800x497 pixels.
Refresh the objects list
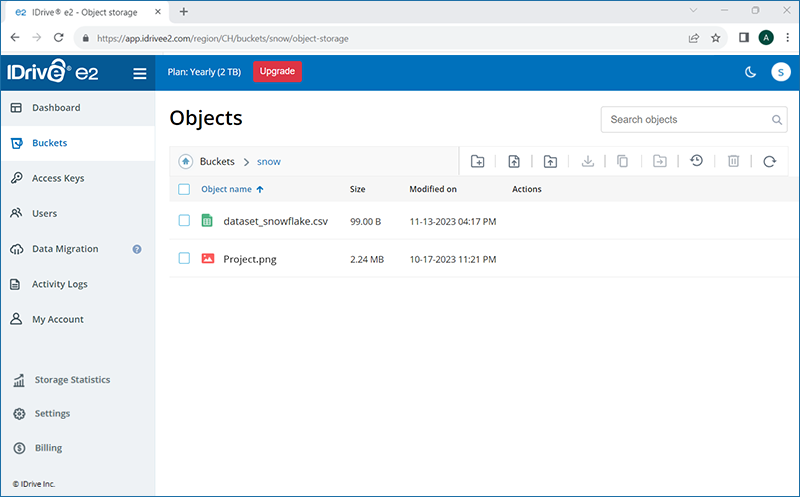[769, 161]
